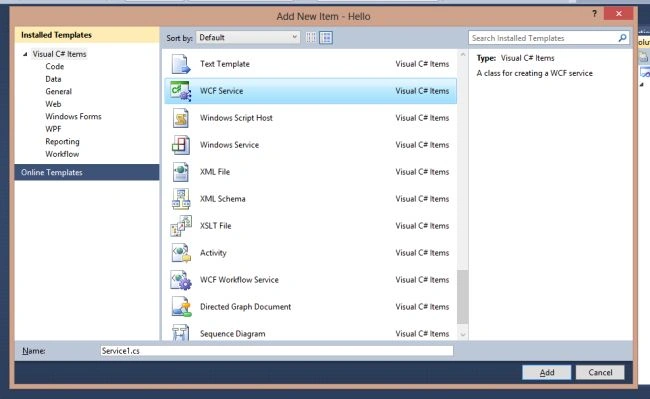This screenshot has height=399, width=650.
Task: Open the Online Templates section
Action: click(87, 172)
